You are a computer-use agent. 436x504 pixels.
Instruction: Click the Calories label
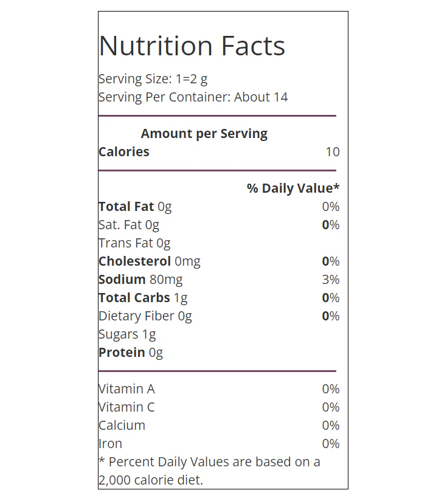(124, 152)
